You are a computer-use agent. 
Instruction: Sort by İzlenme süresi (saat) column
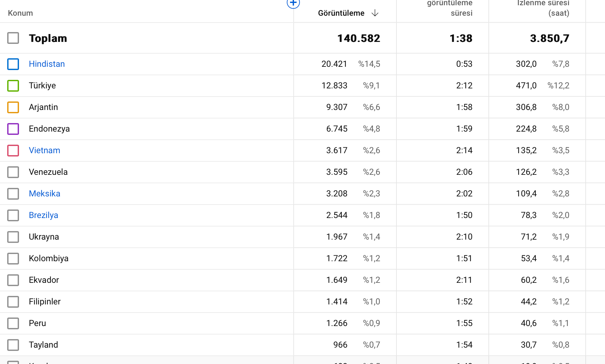pos(543,8)
